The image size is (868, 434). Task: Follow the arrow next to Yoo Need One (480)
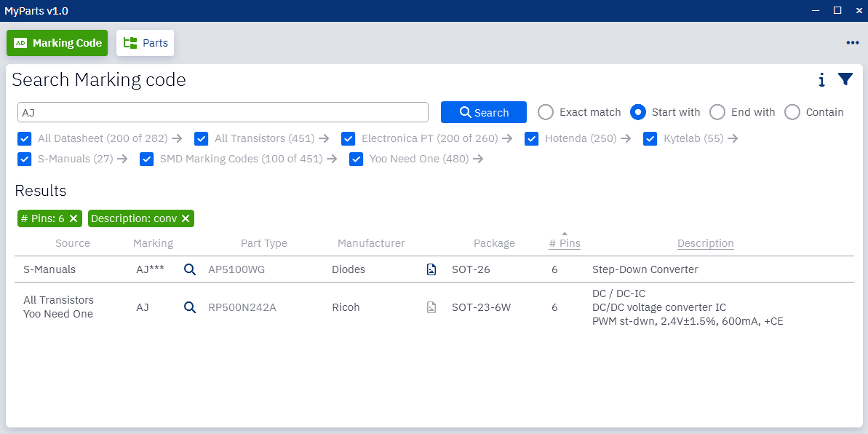(478, 159)
